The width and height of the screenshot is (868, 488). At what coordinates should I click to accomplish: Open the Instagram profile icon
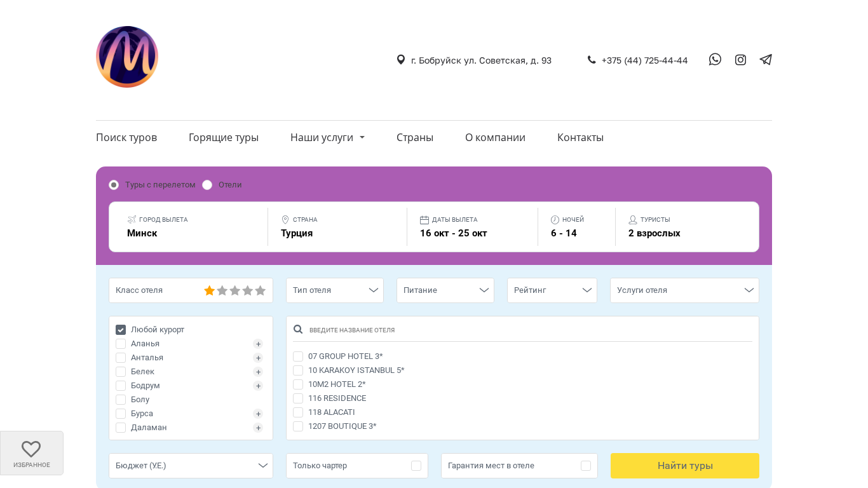(740, 60)
